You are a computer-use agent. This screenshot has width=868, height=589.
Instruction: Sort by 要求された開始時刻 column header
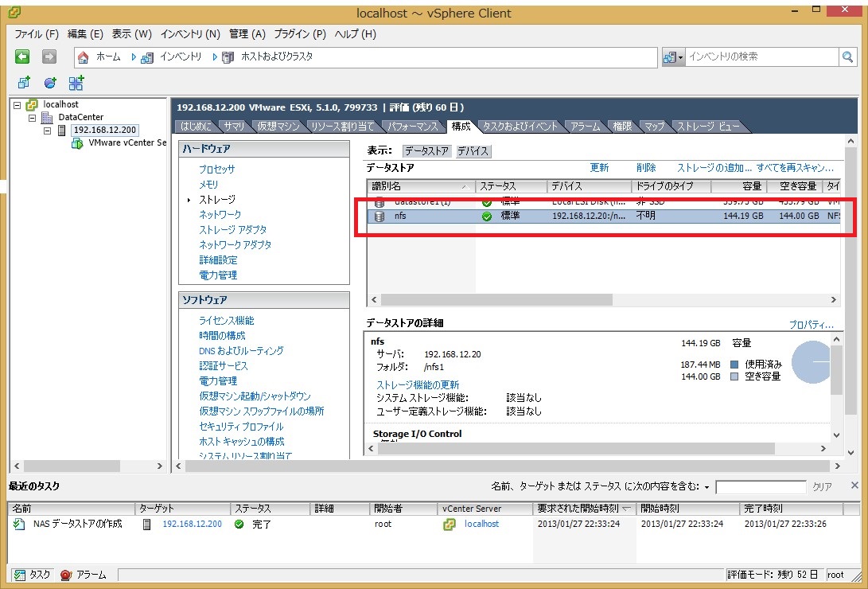point(585,508)
